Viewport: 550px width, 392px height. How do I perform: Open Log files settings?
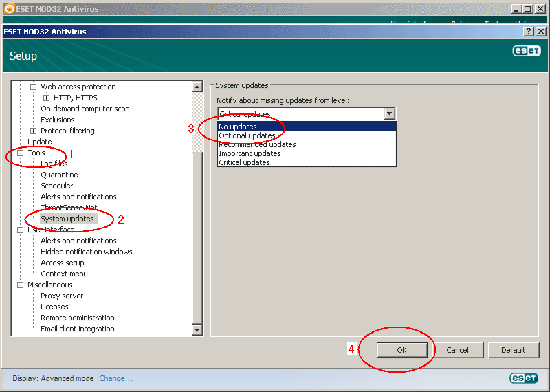pyautogui.click(x=54, y=164)
